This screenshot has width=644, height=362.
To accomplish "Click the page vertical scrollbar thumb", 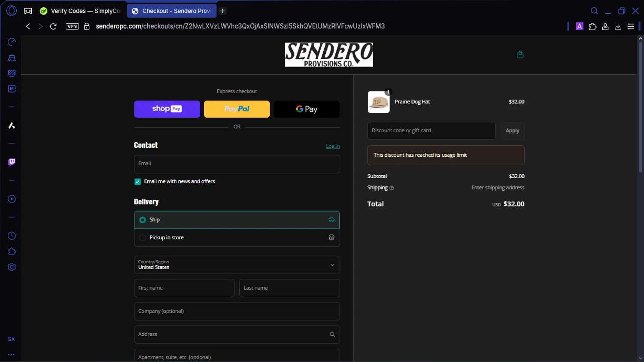I will tap(640, 107).
